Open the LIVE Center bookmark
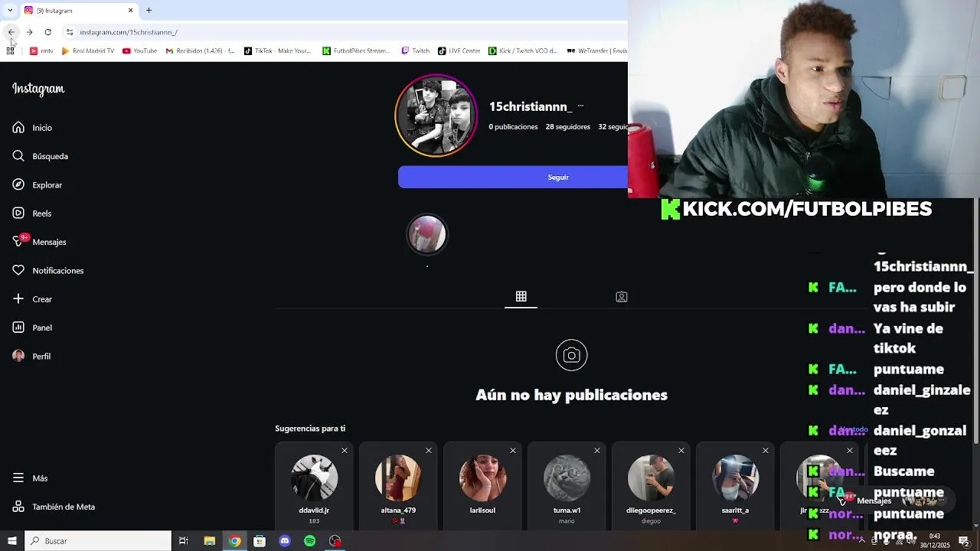 459,51
